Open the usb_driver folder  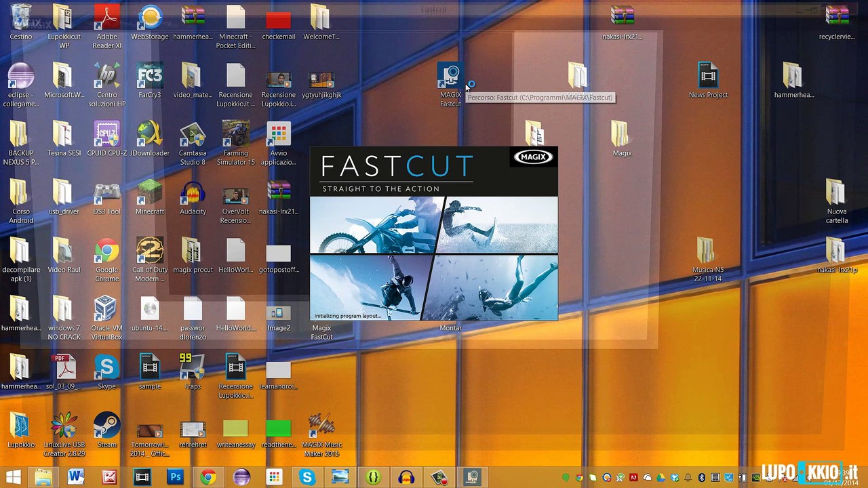coord(64,197)
